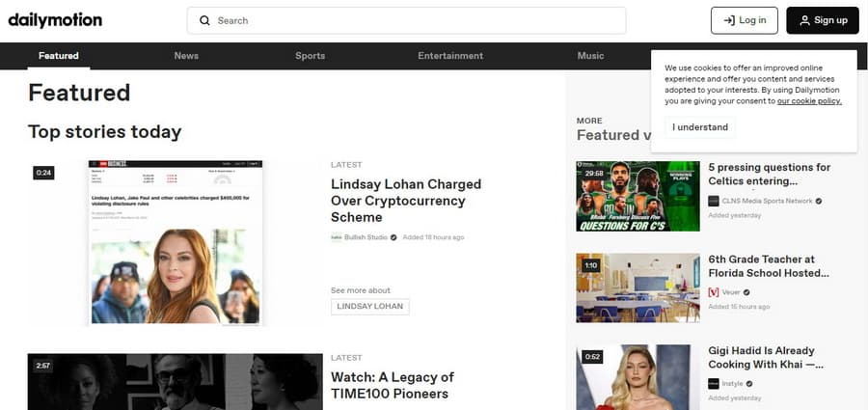868x410 pixels.
Task: Click the LINDSAY LOHAN topic tag
Action: (369, 307)
